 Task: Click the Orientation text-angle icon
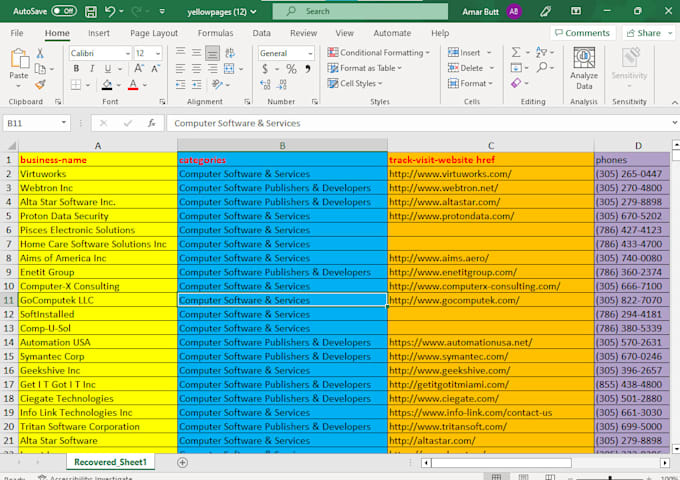click(x=217, y=84)
